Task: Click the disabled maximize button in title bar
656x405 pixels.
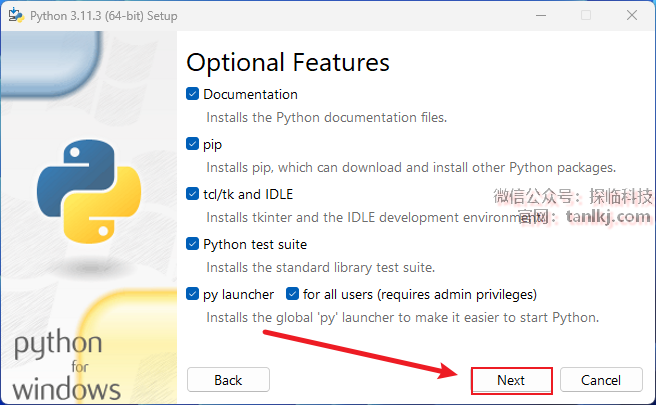Action: pyautogui.click(x=586, y=15)
